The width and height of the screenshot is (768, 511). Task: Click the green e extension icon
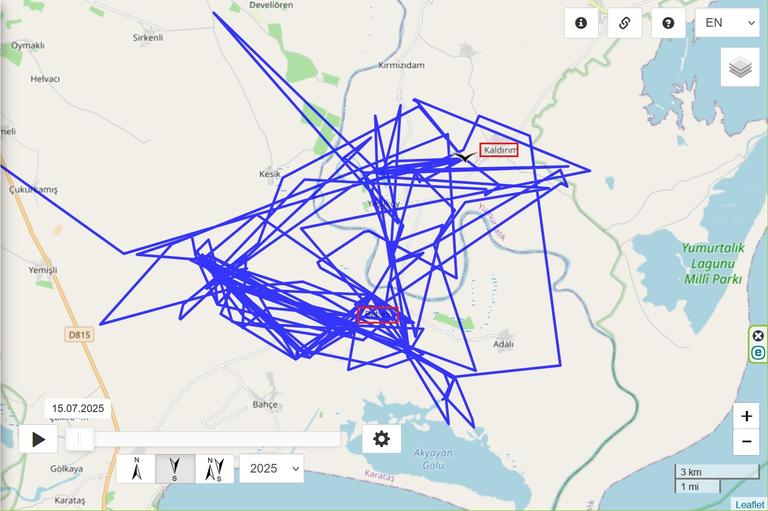point(758,352)
